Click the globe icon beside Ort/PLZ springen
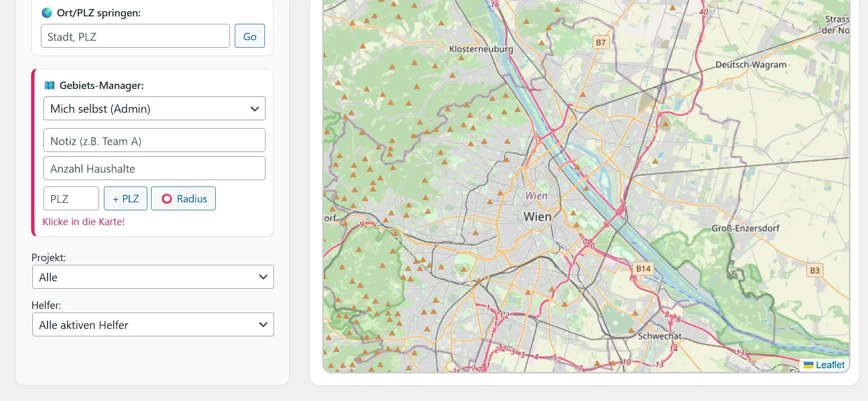This screenshot has height=401, width=868. pyautogui.click(x=47, y=13)
